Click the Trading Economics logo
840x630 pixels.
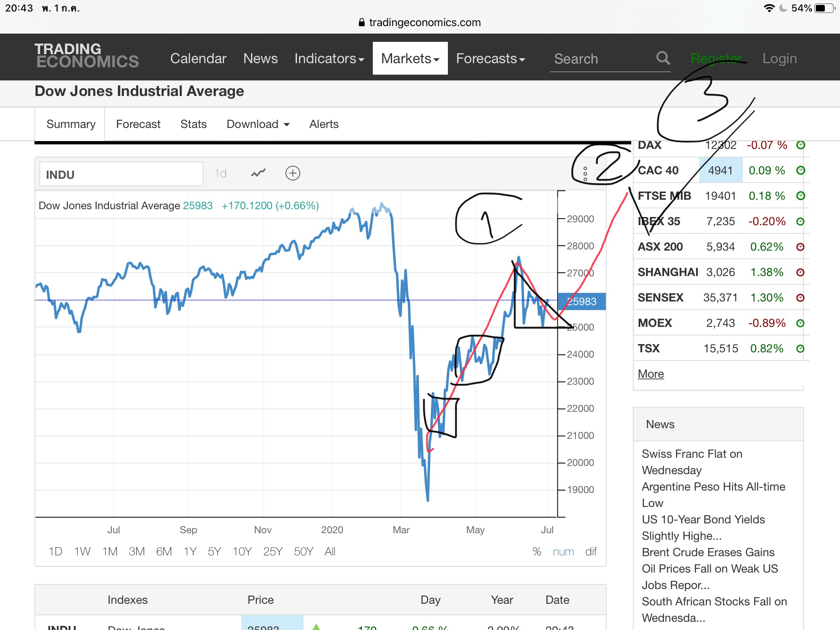pos(87,55)
